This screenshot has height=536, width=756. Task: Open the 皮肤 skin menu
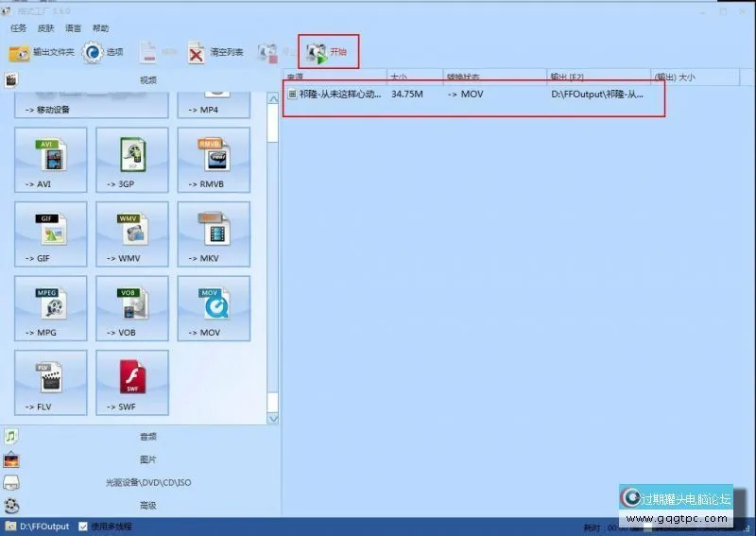45,28
